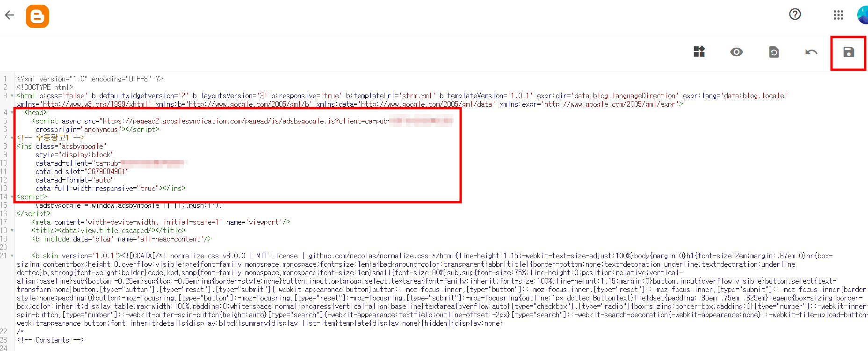
Task: Undo changes with the curved arrow icon
Action: click(x=811, y=52)
